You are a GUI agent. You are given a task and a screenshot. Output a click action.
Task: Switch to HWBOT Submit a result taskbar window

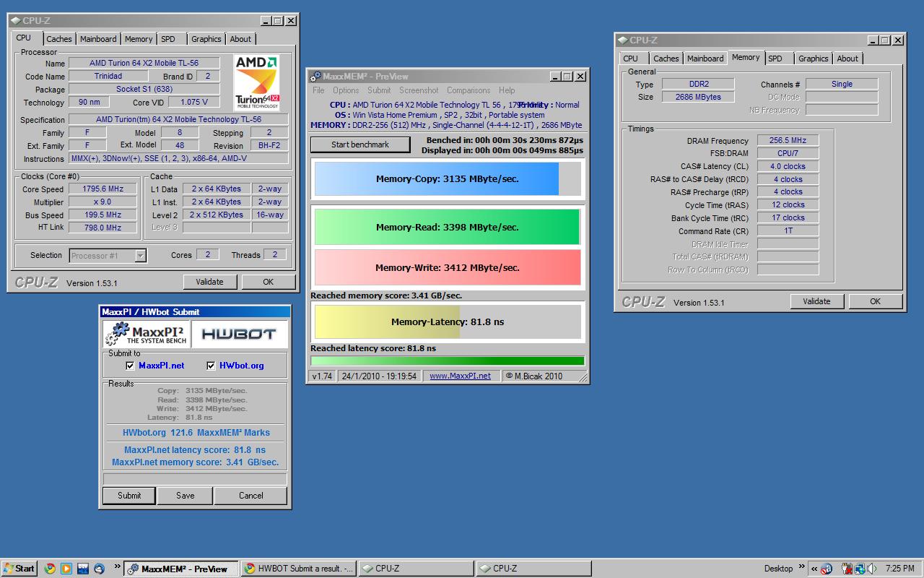[x=299, y=569]
